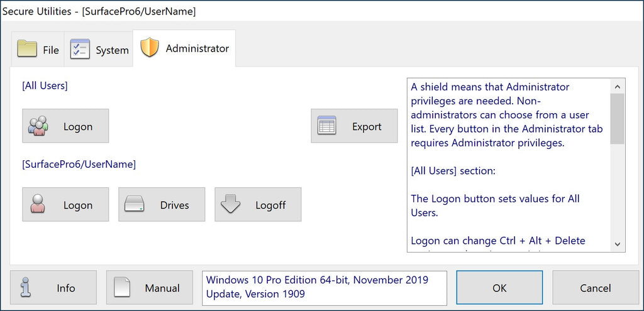Click the shield icon on Administrator tab
Viewport: 644px width, 311px height.
pyautogui.click(x=150, y=48)
